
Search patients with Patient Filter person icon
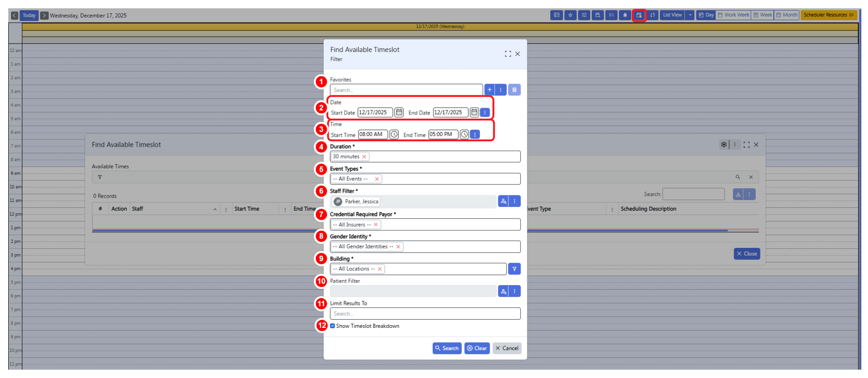tap(503, 291)
